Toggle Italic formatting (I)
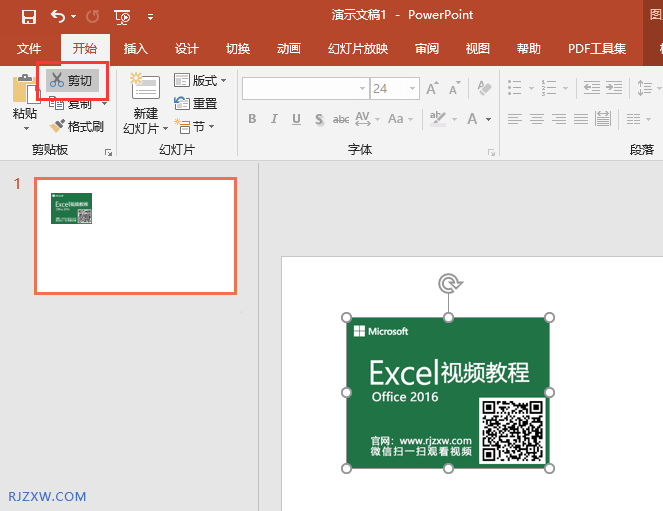The width and height of the screenshot is (663, 511). (x=274, y=119)
